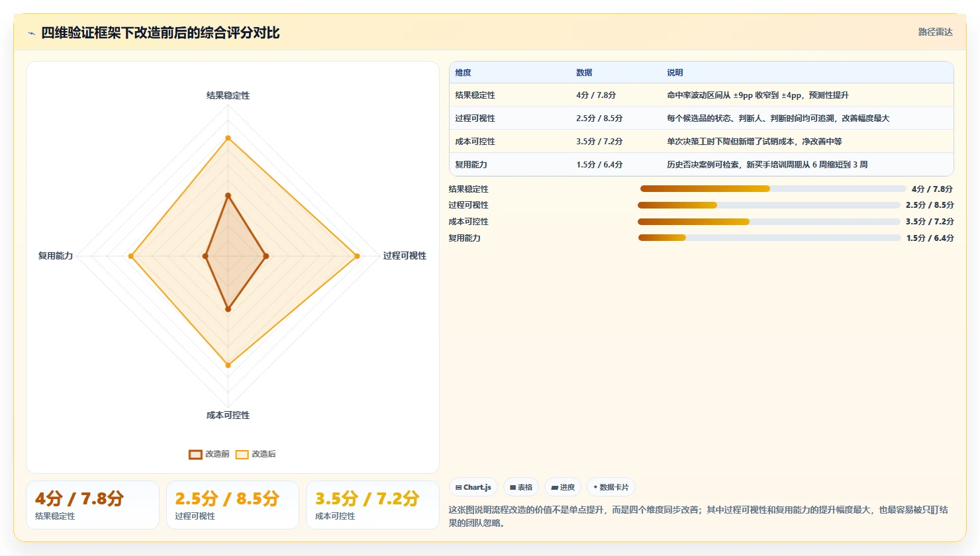Open the 成本可控性 score card showing 3.5分 / 7.2分

click(373, 505)
